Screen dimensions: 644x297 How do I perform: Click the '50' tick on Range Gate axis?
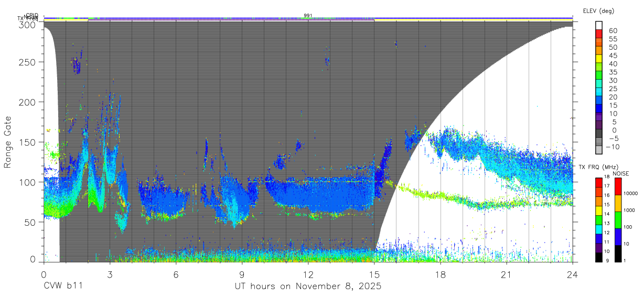(x=30, y=222)
